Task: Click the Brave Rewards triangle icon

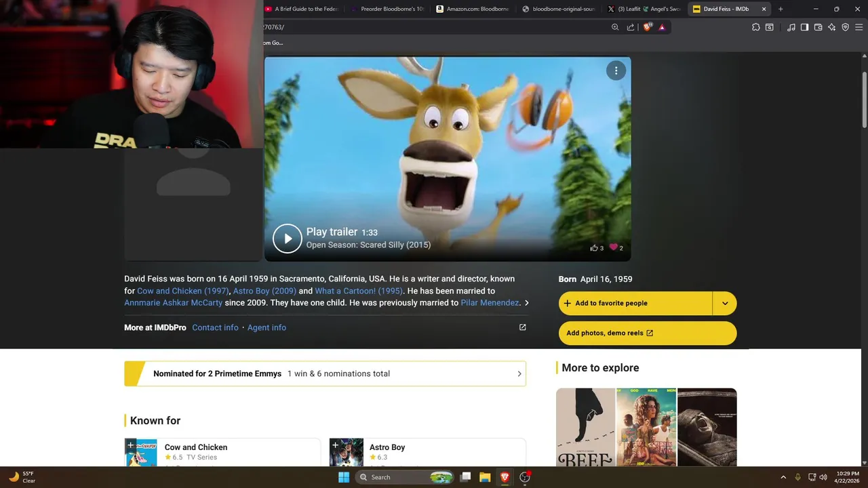Action: [x=662, y=27]
